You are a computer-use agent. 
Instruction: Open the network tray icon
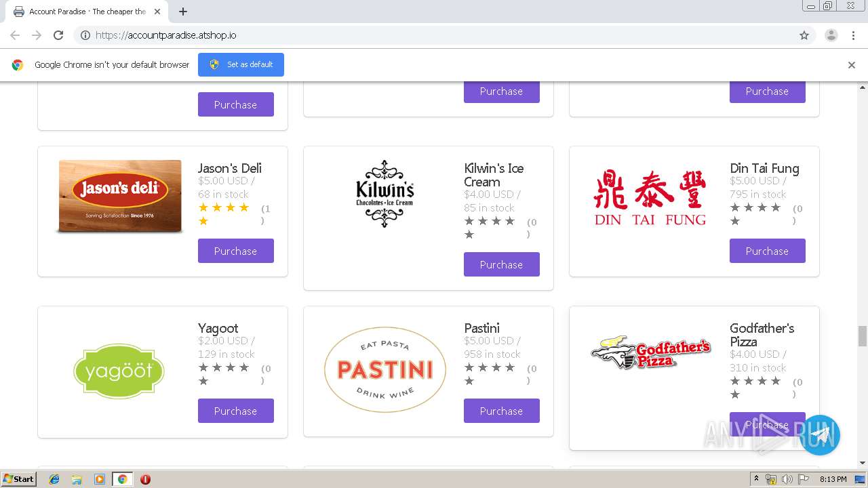pyautogui.click(x=771, y=479)
